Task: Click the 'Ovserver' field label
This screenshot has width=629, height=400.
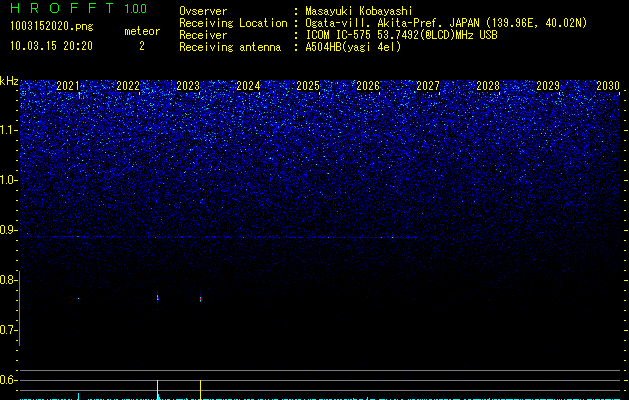Action: [203, 11]
